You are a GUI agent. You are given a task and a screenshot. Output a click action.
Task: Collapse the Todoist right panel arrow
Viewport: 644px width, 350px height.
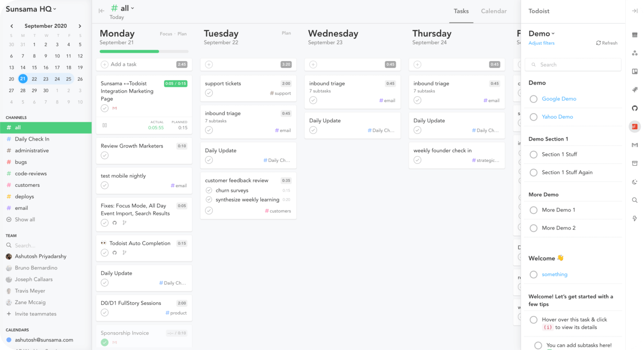[x=635, y=11]
